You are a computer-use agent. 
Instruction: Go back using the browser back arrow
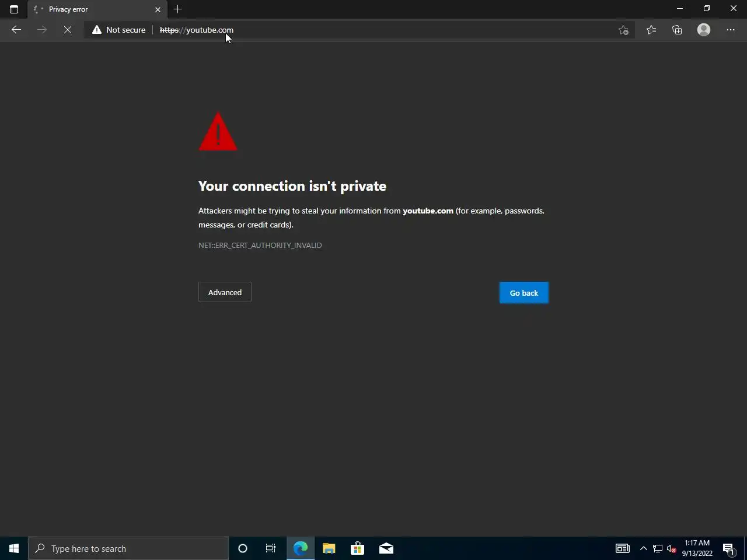coord(16,30)
